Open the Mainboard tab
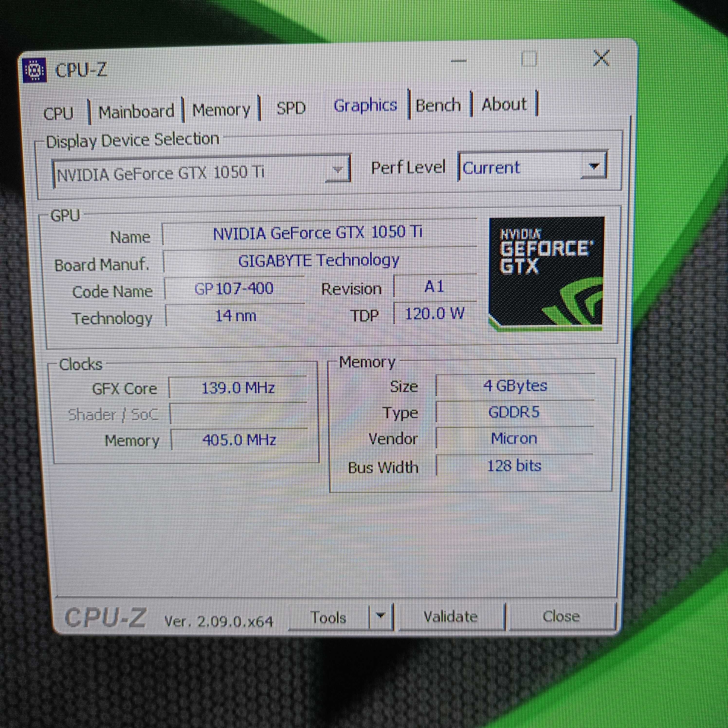This screenshot has width=728, height=728. click(136, 111)
